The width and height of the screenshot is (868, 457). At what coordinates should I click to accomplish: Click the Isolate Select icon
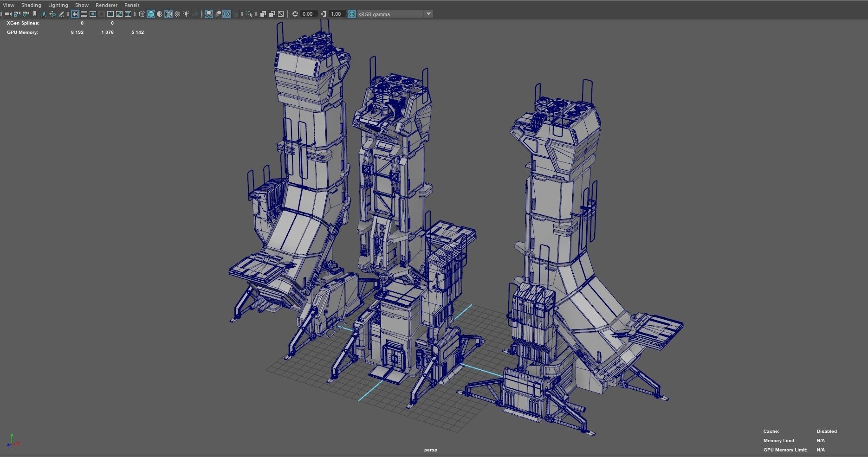coord(250,14)
